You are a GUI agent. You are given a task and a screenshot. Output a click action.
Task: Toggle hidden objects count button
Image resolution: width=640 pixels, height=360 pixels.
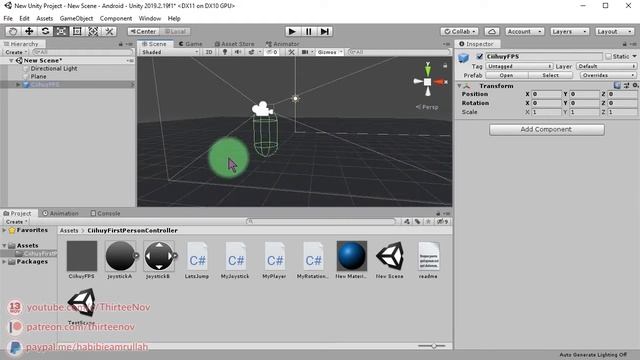pos(272,52)
